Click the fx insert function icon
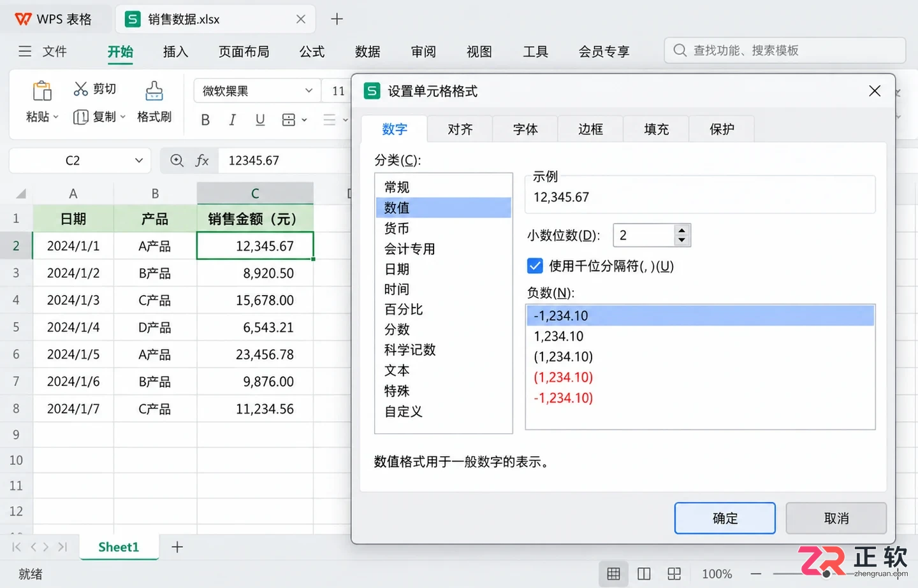The image size is (918, 588). pyautogui.click(x=202, y=161)
